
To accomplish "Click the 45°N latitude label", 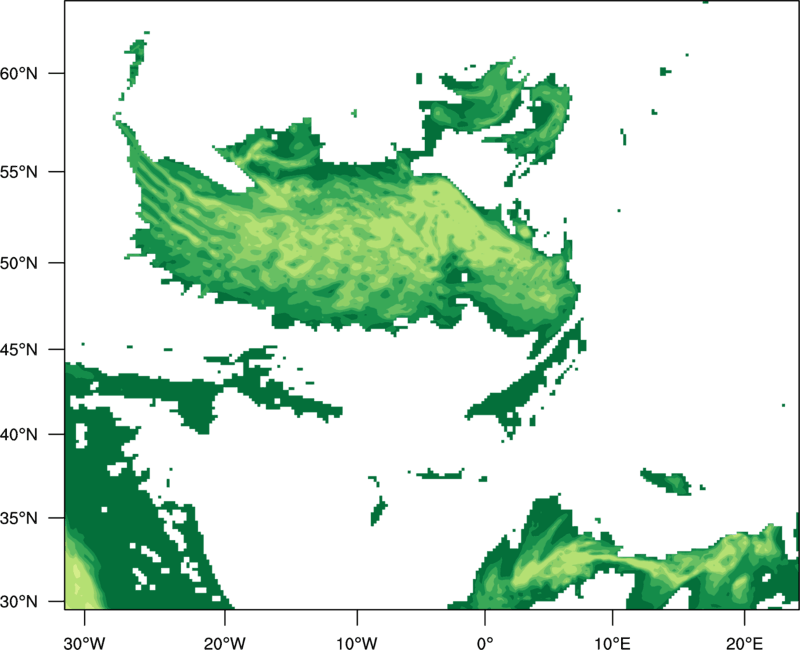I will [19, 349].
